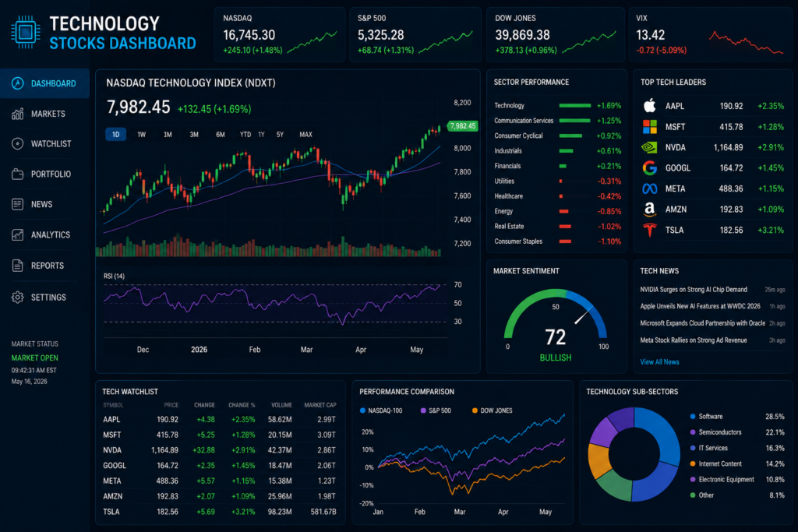Click the Change % column header

tap(242, 405)
